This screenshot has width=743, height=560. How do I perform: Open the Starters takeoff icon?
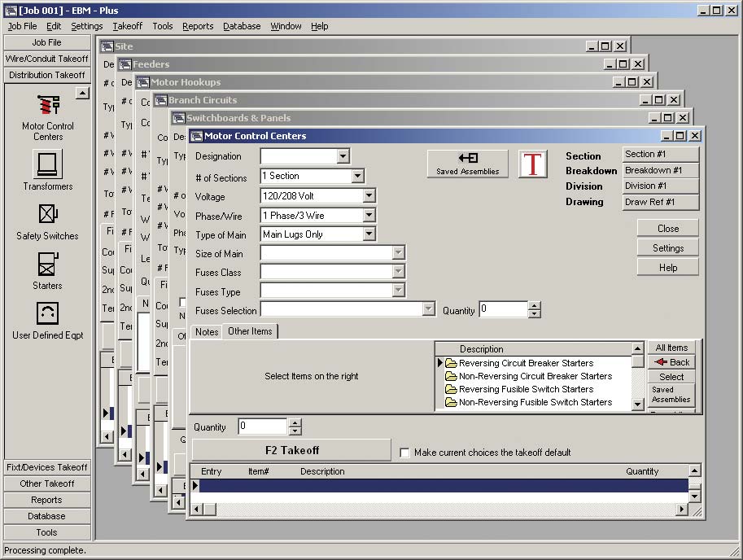47,265
